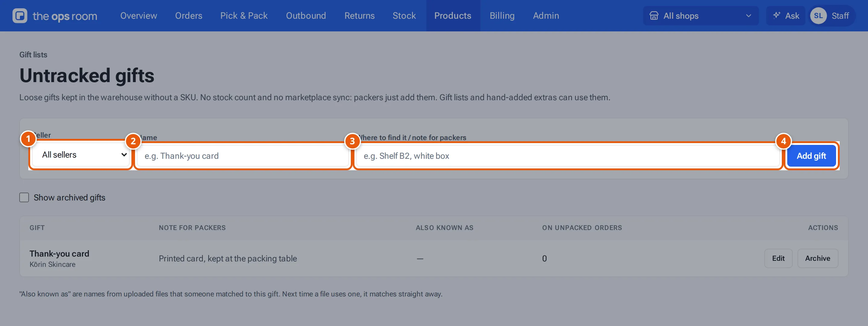The image size is (868, 326).
Task: Click the ops room brand name
Action: (x=65, y=16)
